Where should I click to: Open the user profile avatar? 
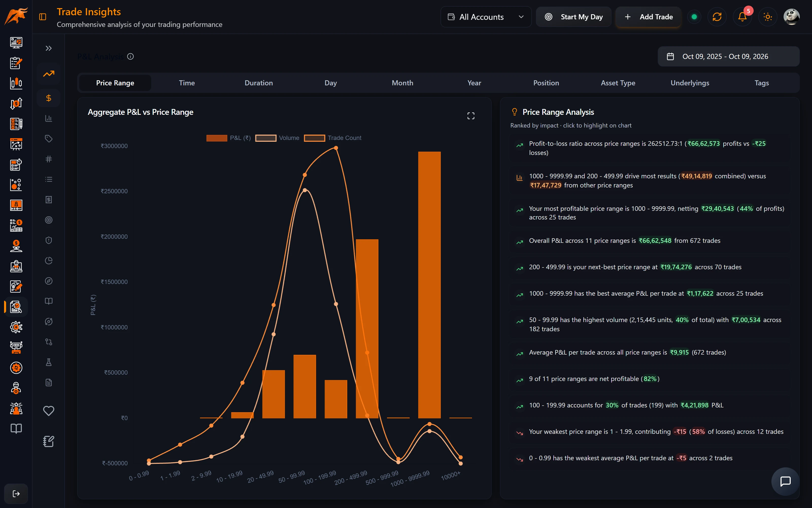click(x=791, y=17)
